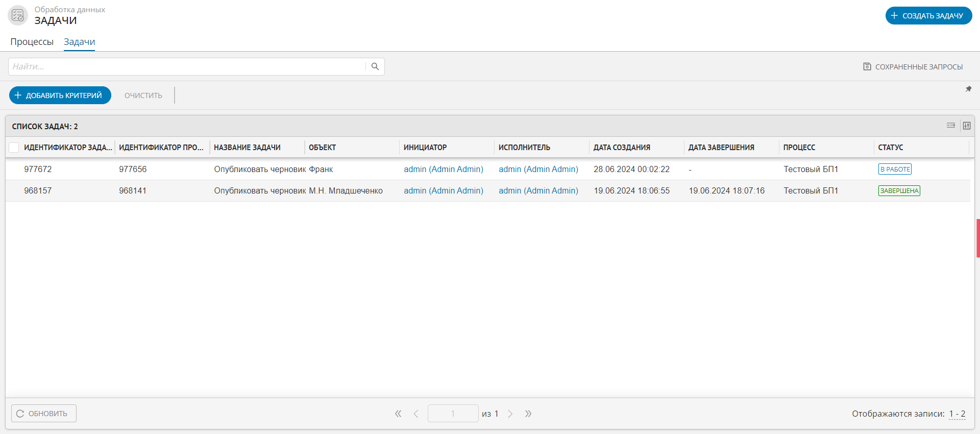Click the Очистить button

tap(143, 95)
